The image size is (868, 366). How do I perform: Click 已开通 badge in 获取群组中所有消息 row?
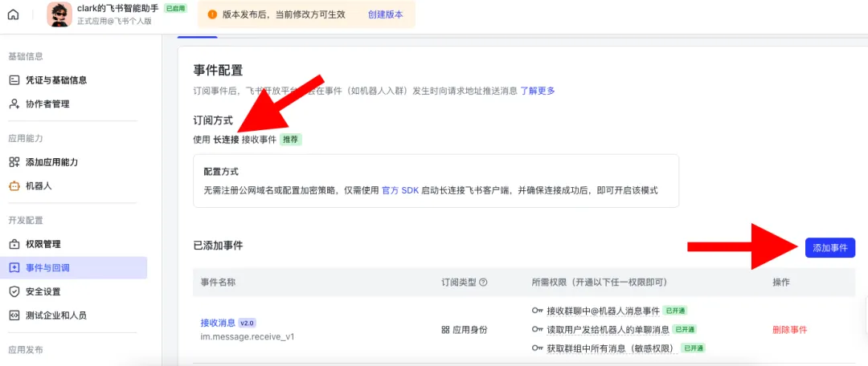point(694,348)
